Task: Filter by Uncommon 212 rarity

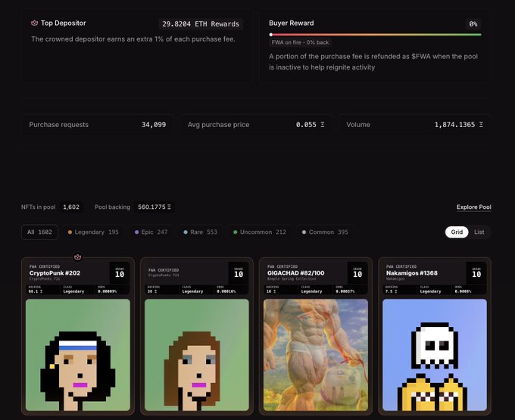Action: click(260, 232)
